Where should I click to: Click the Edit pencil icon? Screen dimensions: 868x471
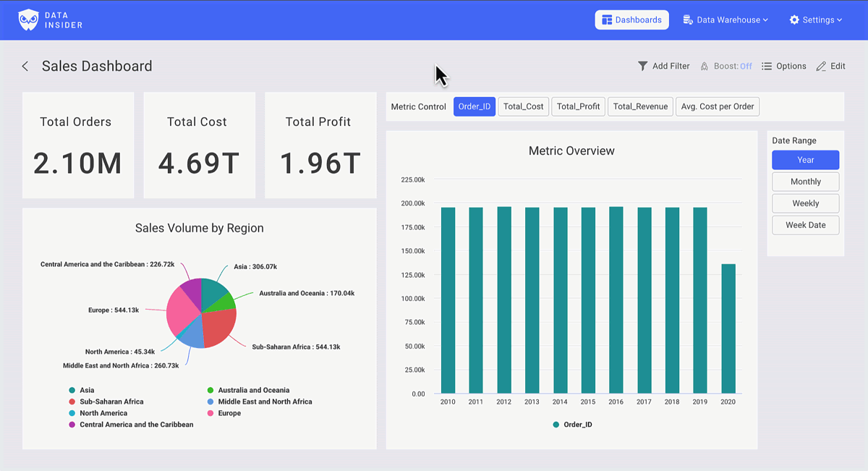pyautogui.click(x=820, y=66)
